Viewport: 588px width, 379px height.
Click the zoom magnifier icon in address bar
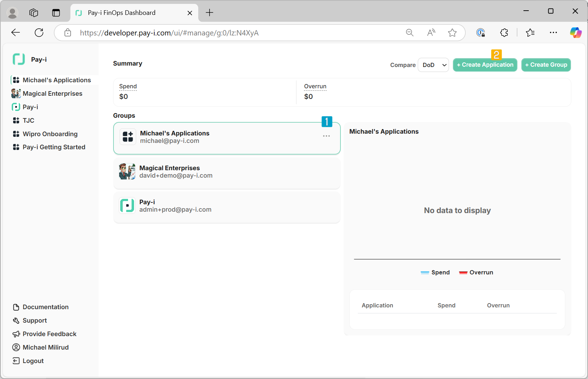[410, 33]
